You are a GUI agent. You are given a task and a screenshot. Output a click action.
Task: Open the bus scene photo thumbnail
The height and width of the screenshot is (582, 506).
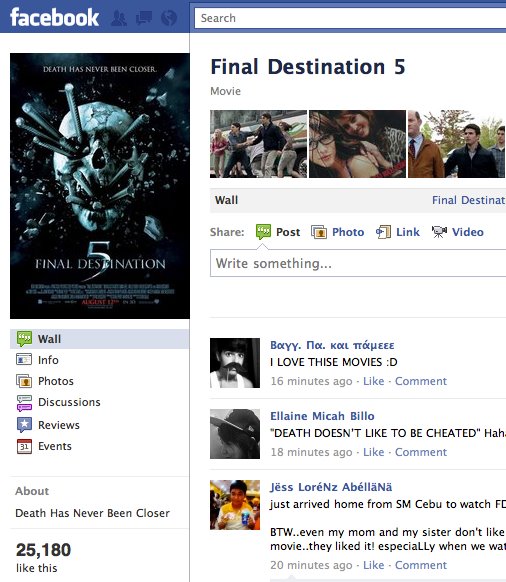[x=258, y=144]
